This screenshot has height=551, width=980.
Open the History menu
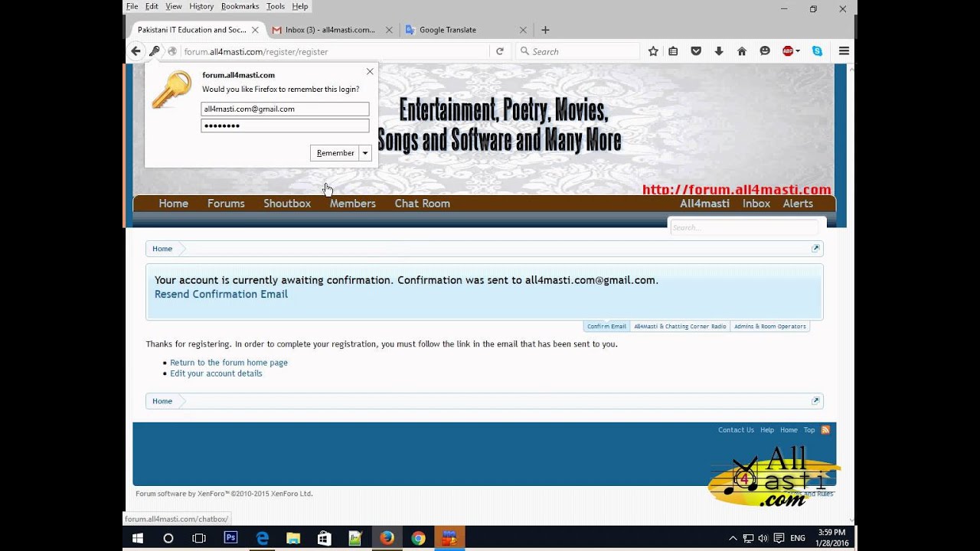201,6
